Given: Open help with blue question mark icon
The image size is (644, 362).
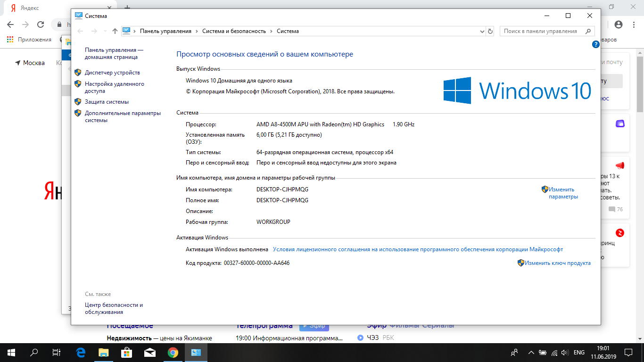Looking at the screenshot, I should [x=595, y=44].
